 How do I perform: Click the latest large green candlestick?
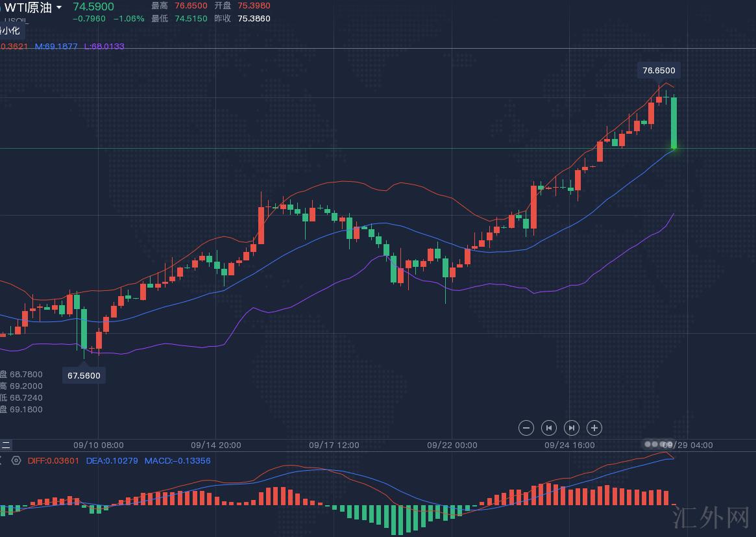674,123
